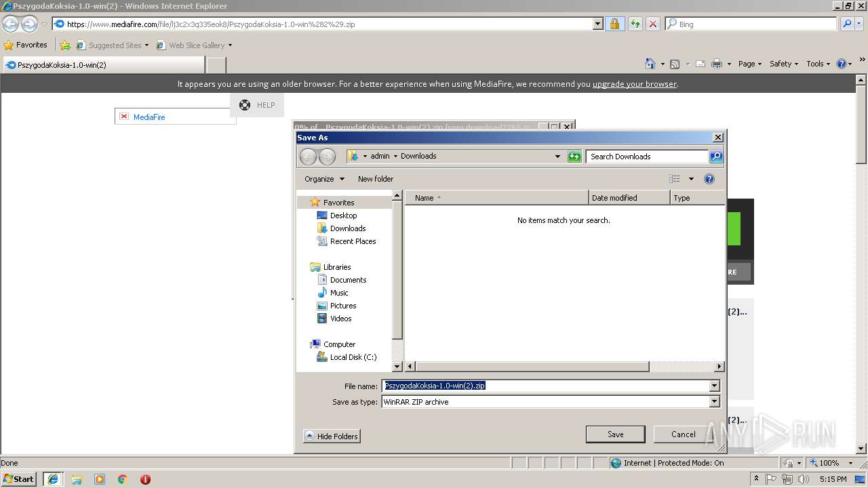Click the search icon in Search Downloads box
Viewport: 868px width, 488px height.
pos(716,157)
